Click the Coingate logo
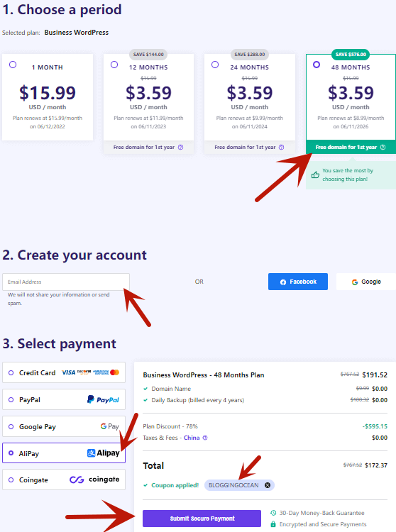The height and width of the screenshot is (532, 396). coord(94,480)
